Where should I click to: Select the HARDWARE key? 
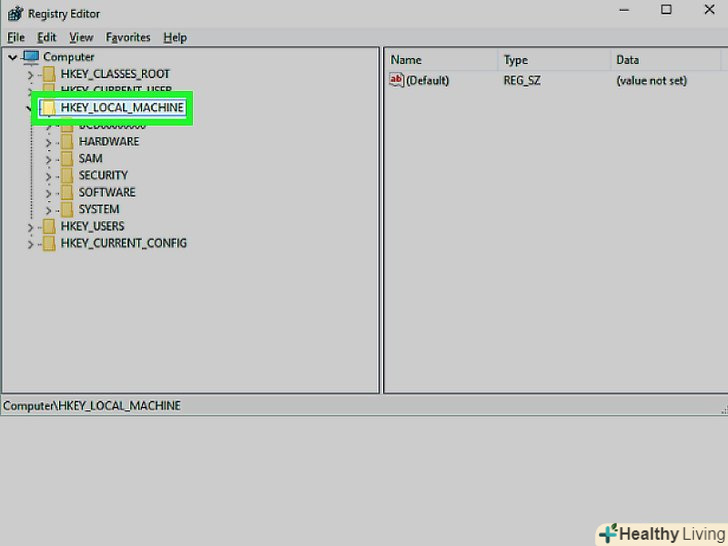[109, 142]
